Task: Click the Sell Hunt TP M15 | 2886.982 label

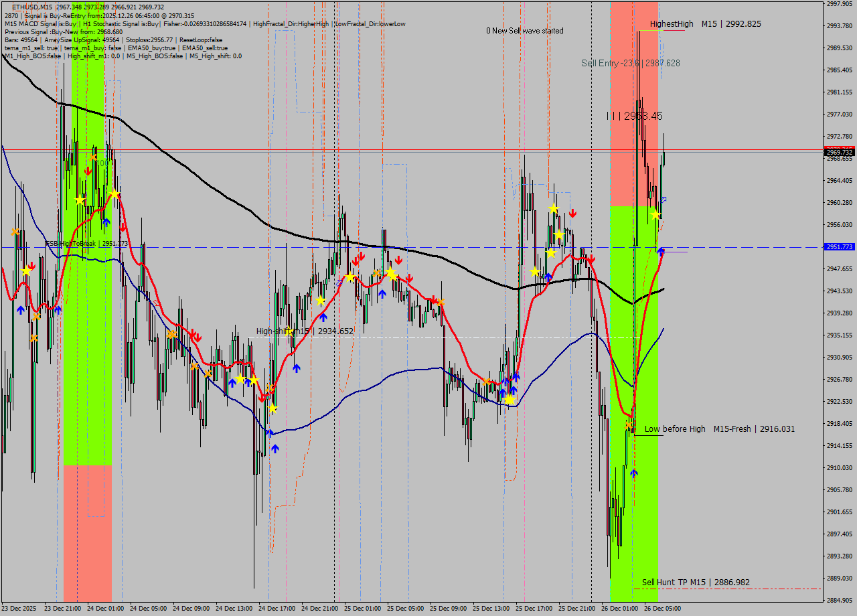Action: coord(696,583)
